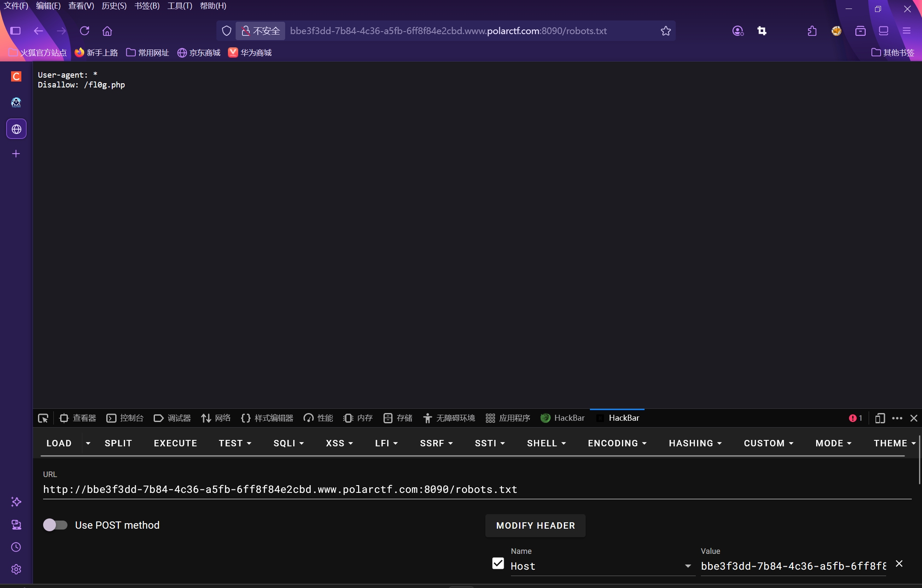Expand the Host header name dropdown
922x588 pixels.
[x=688, y=566]
